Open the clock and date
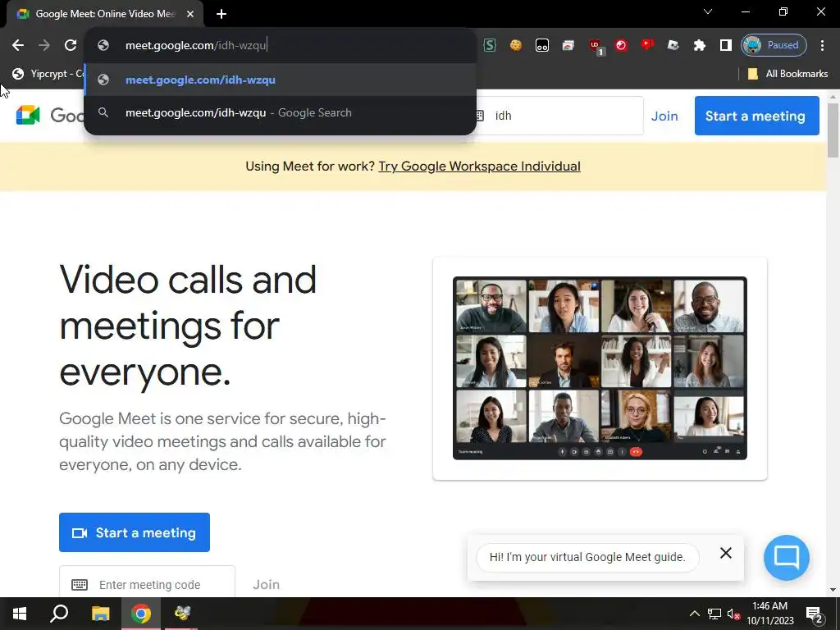Screen dimensions: 840x630 (x=769, y=614)
